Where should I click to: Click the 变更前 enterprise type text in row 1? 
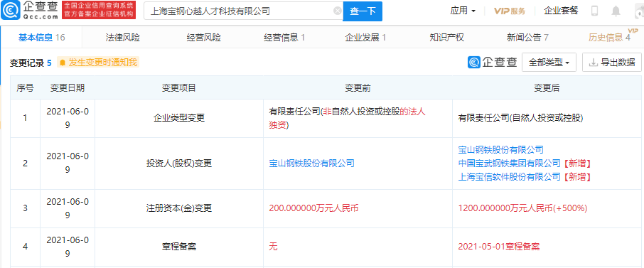(x=347, y=119)
